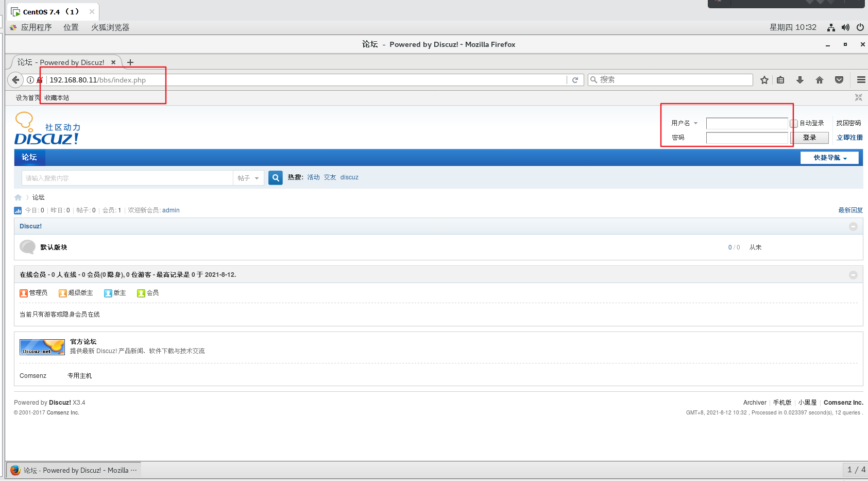Open the admin member link
The height and width of the screenshot is (481, 868).
pyautogui.click(x=171, y=210)
